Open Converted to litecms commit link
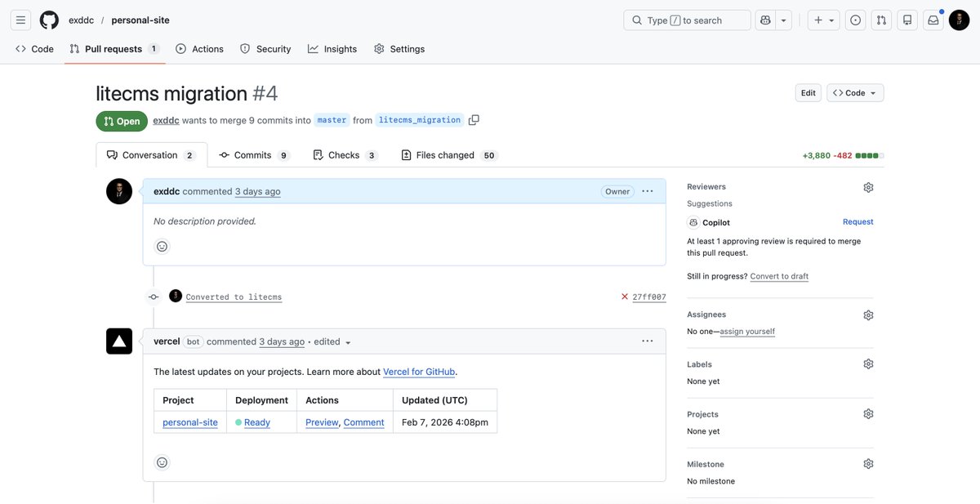 [x=234, y=297]
